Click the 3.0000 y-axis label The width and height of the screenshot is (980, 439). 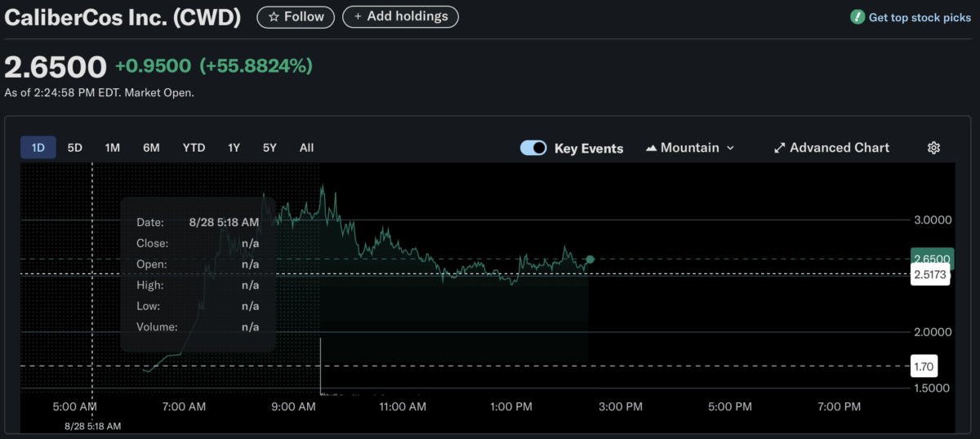pyautogui.click(x=932, y=219)
